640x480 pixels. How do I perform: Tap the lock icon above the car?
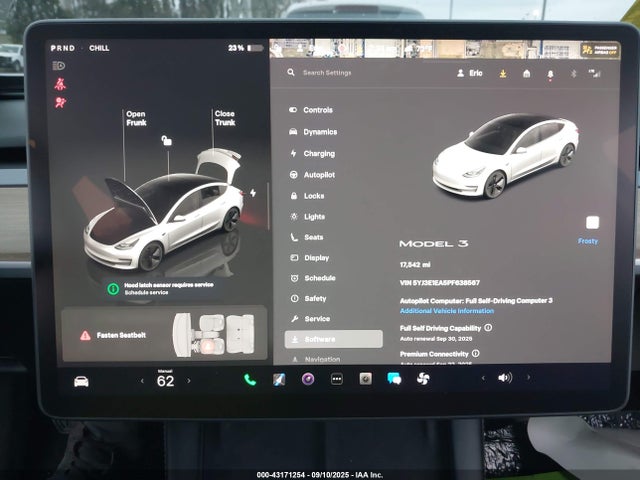point(167,141)
